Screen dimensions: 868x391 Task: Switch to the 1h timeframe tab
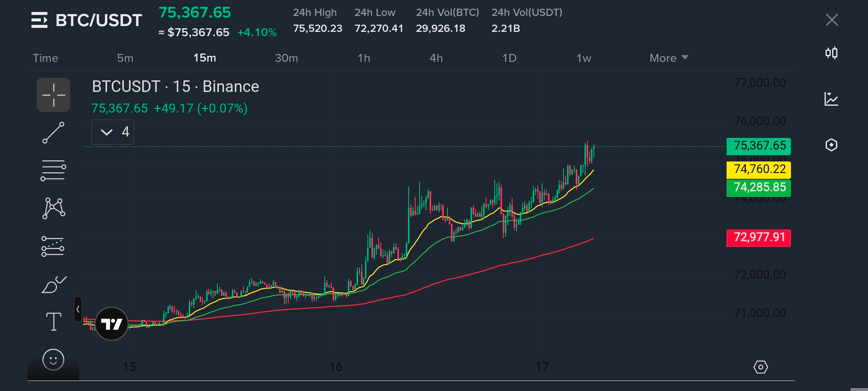coord(364,58)
